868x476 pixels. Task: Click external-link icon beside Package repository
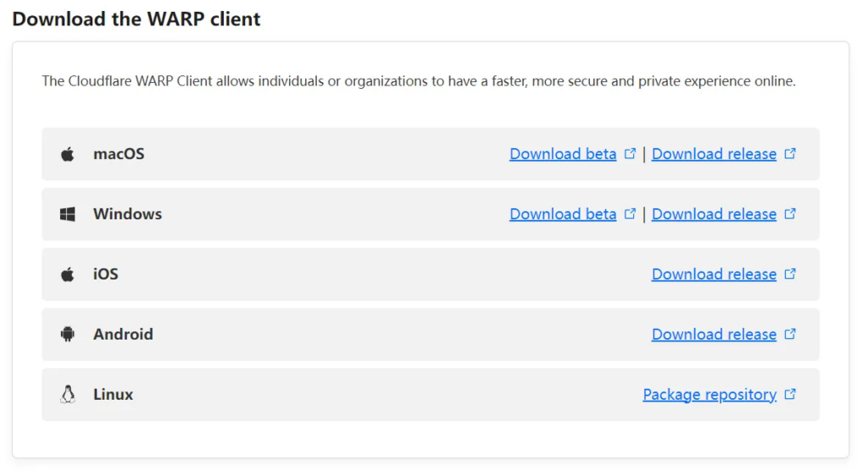[790, 395]
